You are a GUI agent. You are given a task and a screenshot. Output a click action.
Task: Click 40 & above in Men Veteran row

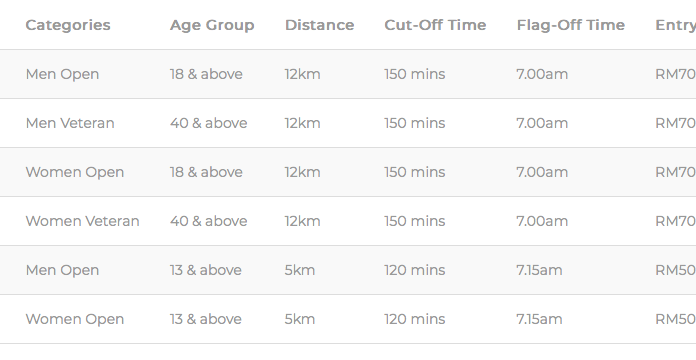[x=209, y=123]
